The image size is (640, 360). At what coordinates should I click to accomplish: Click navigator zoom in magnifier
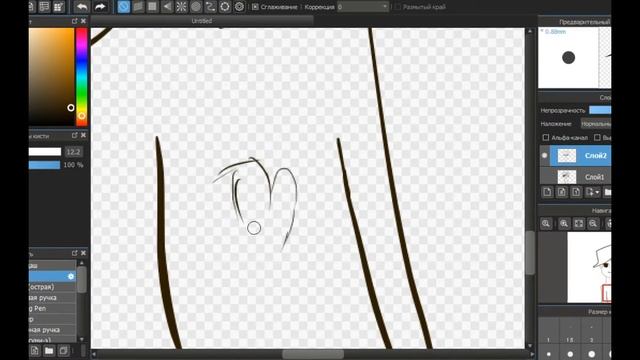[x=564, y=223]
